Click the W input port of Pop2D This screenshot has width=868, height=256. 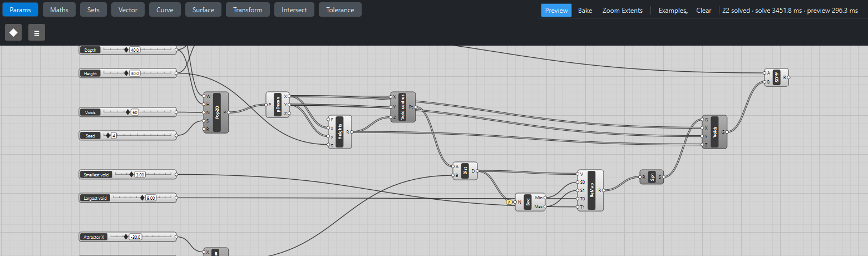[204, 96]
